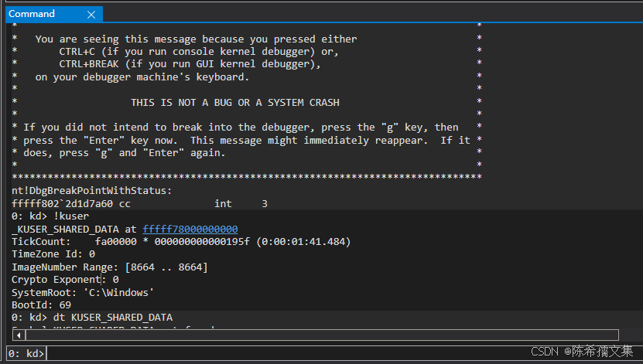Screen dimensions: 643x364
Task: Click the 'You are seeing this message' line
Action: click(x=196, y=39)
